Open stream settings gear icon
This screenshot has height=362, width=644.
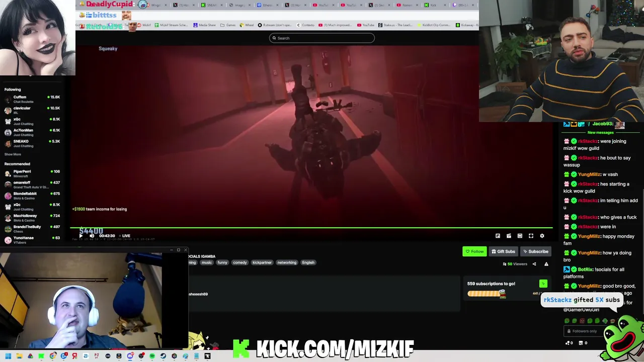[542, 236]
